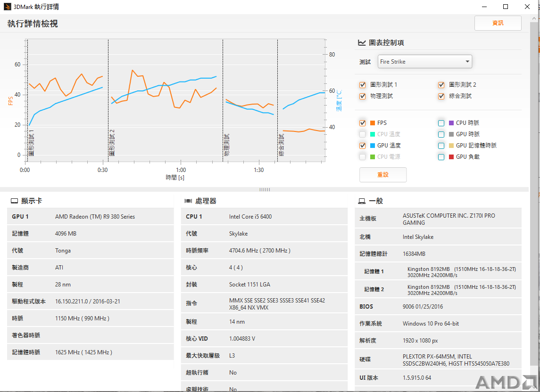Click the UI version 1.5.915.0 64 value
Image resolution: width=540 pixels, height=392 pixels.
[x=417, y=377]
